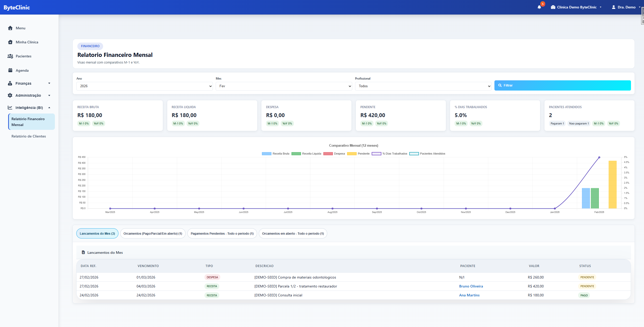Click the notifications bell icon

click(x=539, y=7)
